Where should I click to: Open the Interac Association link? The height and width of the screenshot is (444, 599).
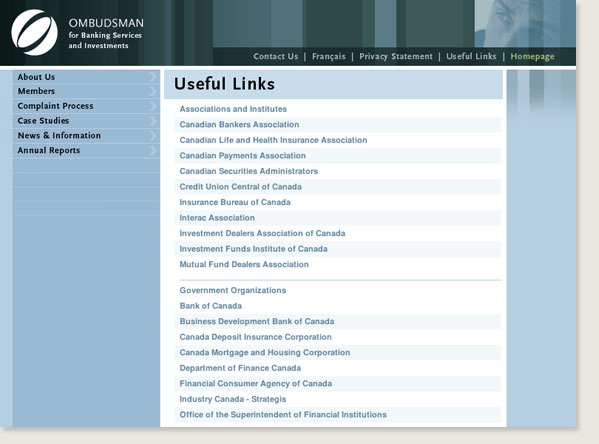(x=217, y=218)
